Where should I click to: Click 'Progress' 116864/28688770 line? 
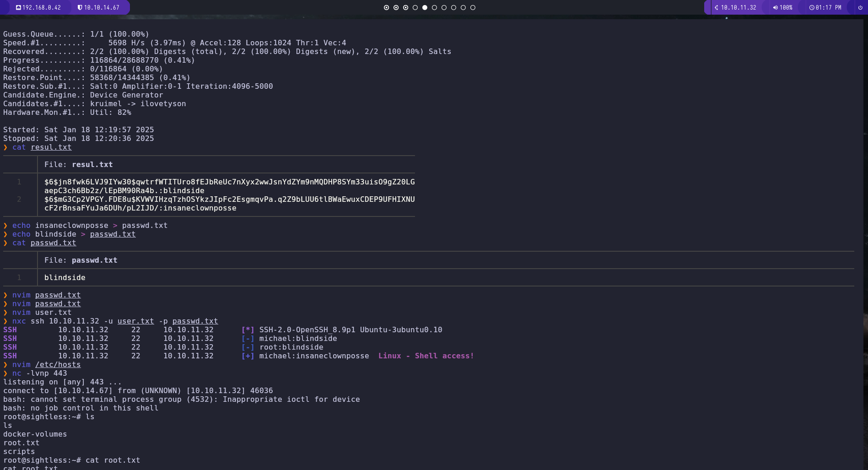tap(99, 60)
